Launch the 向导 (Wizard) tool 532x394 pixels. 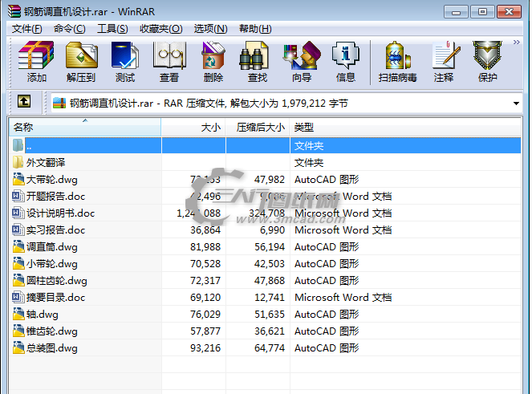click(302, 62)
